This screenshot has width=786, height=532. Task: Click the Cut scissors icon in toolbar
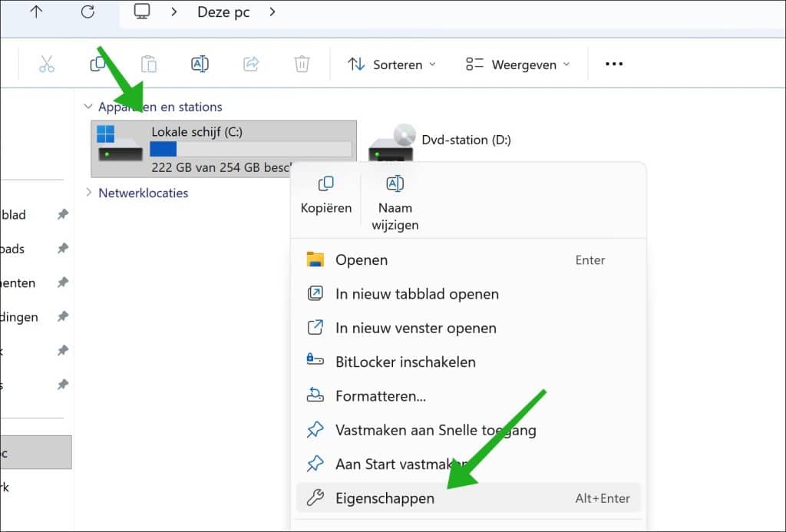click(x=47, y=64)
